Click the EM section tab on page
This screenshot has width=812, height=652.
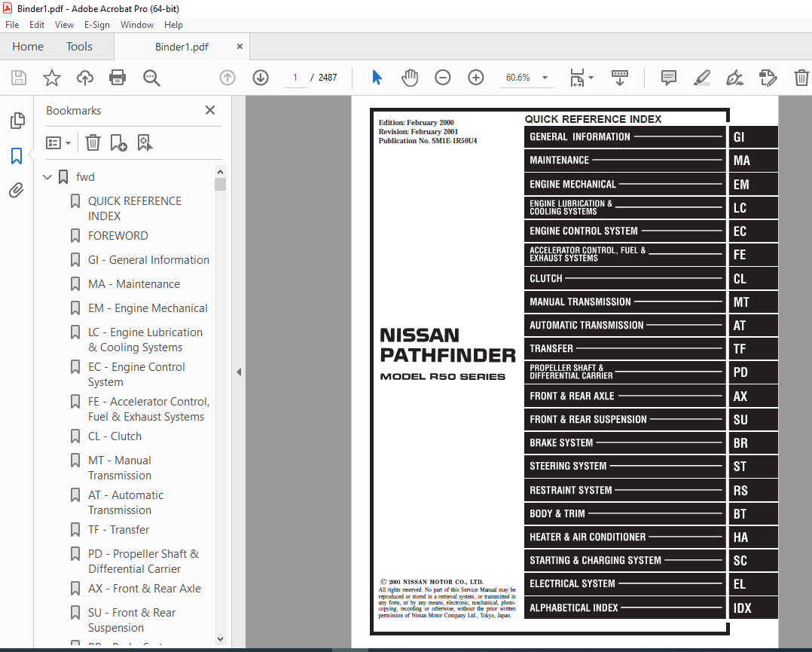[x=753, y=184]
